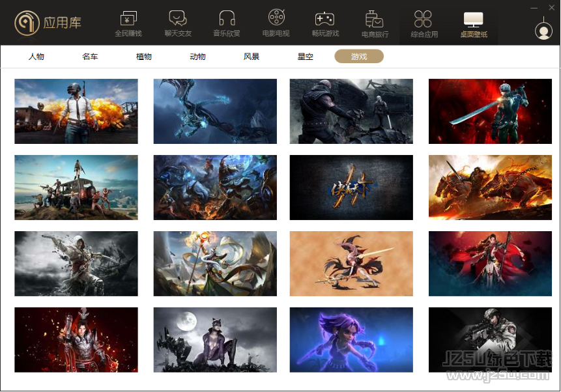The height and width of the screenshot is (392, 561).
Task: Switch to the 动物 wallpaper tab
Action: (x=197, y=57)
